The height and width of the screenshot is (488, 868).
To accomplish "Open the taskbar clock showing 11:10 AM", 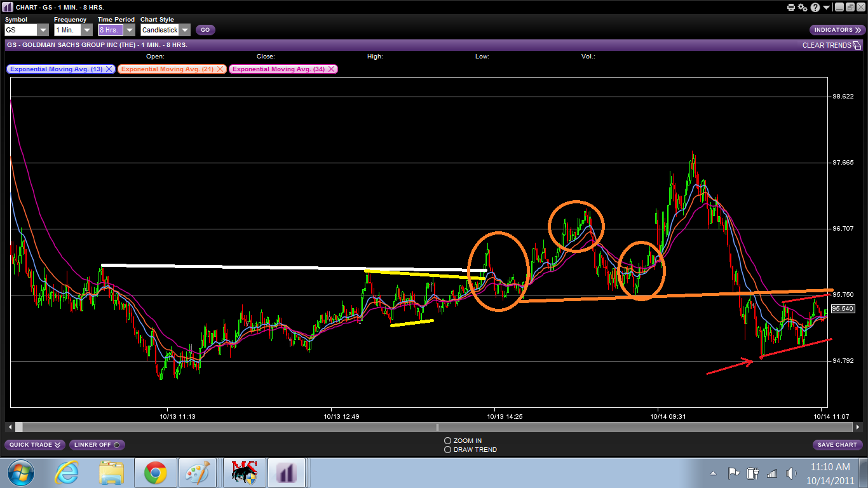I will click(x=830, y=473).
